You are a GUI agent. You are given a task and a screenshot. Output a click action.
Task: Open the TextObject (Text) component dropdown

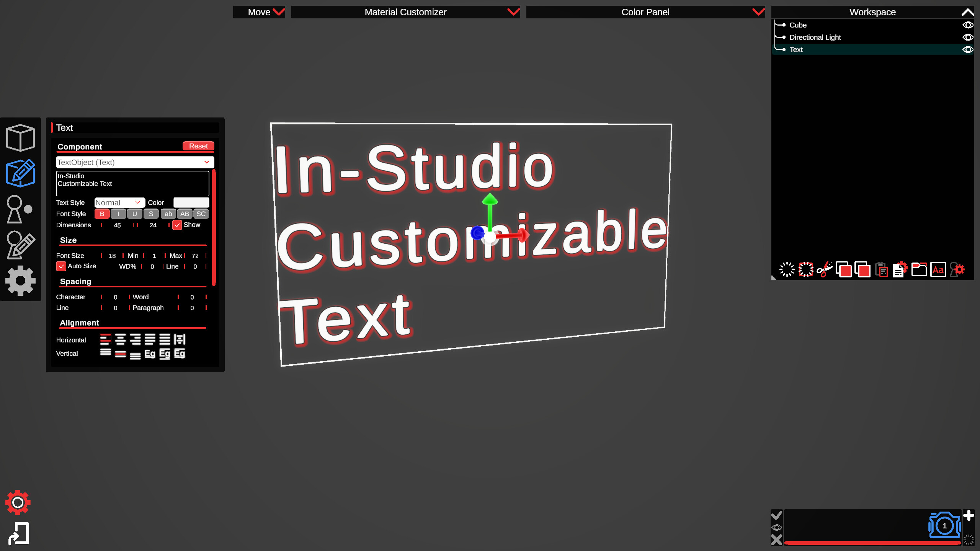coord(135,162)
